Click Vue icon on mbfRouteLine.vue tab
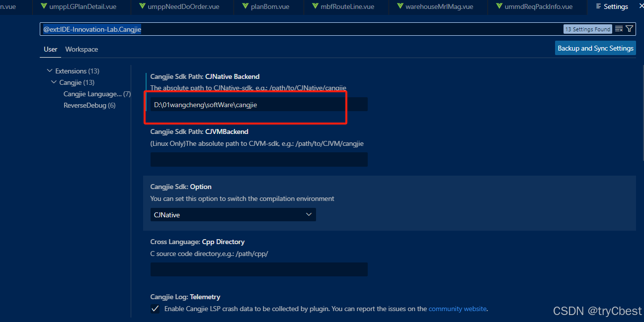The image size is (644, 322). 316,6
